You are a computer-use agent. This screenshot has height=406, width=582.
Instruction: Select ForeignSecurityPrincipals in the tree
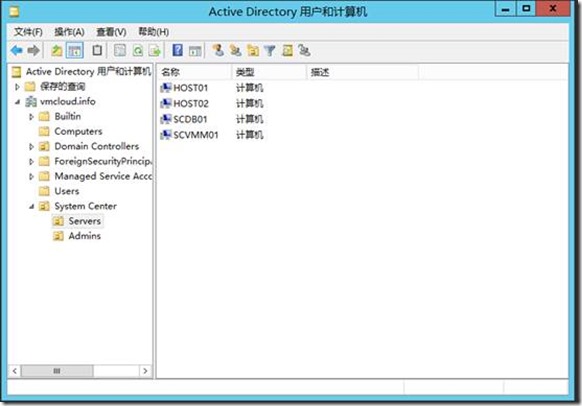tap(103, 161)
